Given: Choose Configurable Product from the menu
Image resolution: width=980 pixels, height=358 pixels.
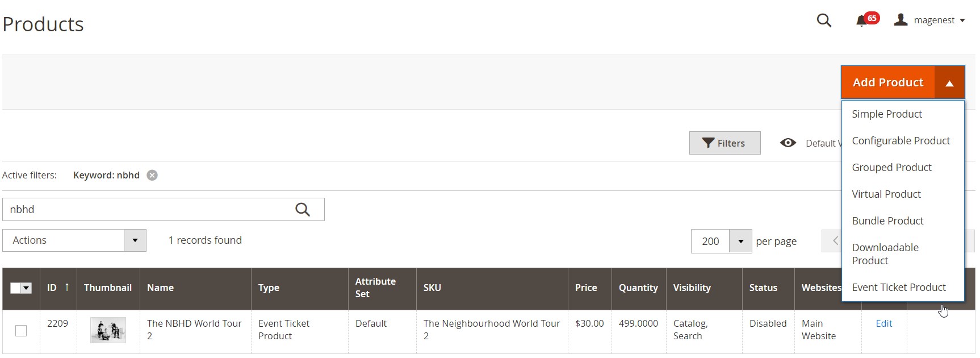Looking at the screenshot, I should 901,141.
